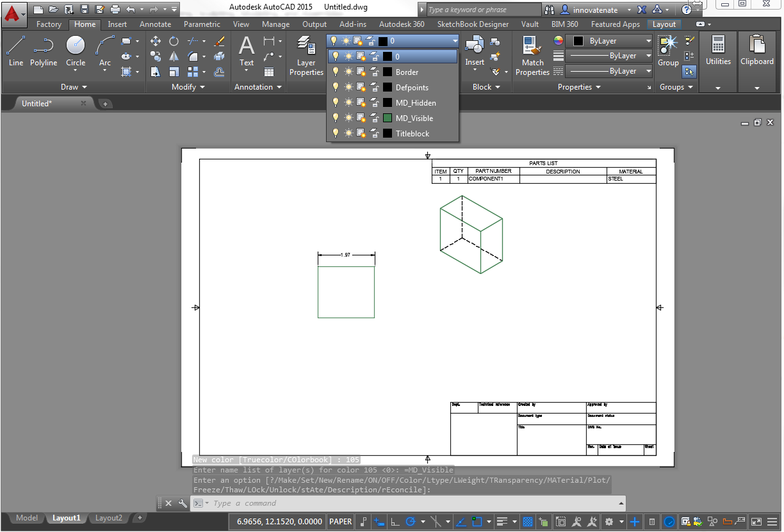Switch to the Insert ribbon tab
This screenshot has width=784, height=532.
tap(117, 24)
